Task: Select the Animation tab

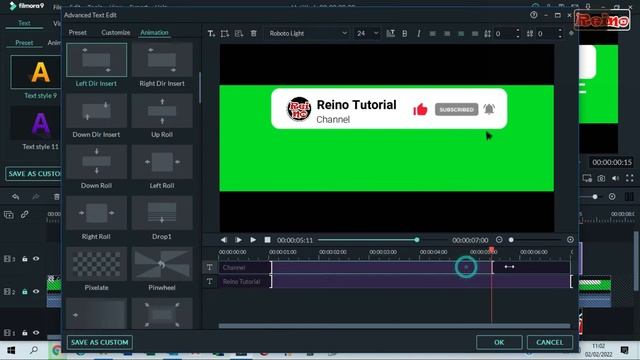Action: (154, 33)
